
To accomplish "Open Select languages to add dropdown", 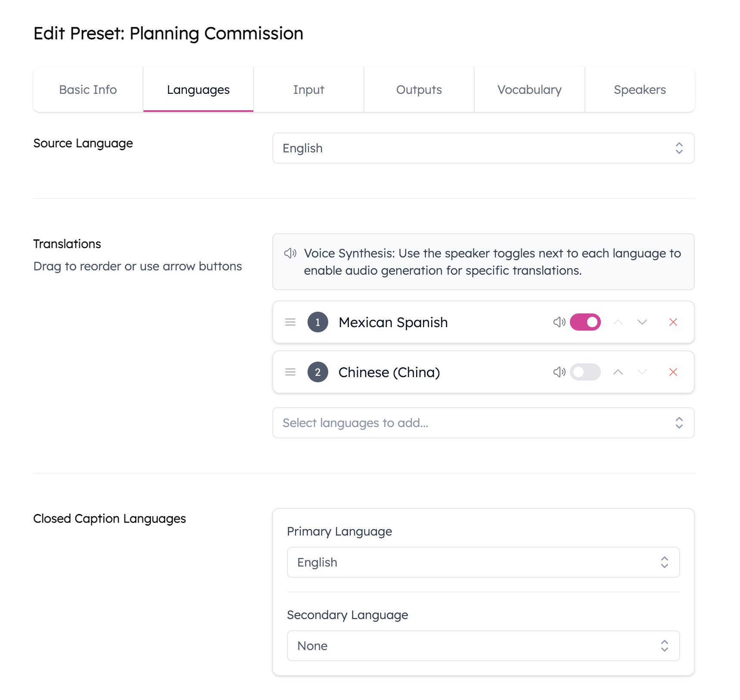I will coord(483,423).
